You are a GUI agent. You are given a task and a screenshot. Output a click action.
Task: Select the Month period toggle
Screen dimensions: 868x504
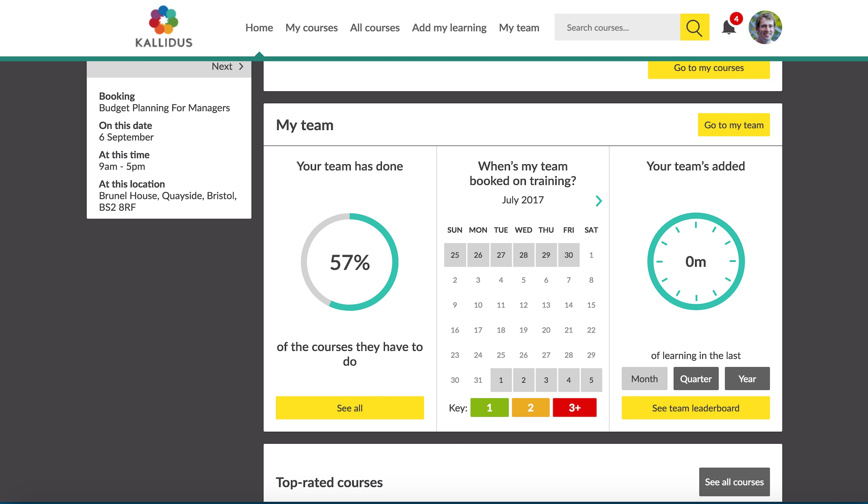click(x=644, y=379)
